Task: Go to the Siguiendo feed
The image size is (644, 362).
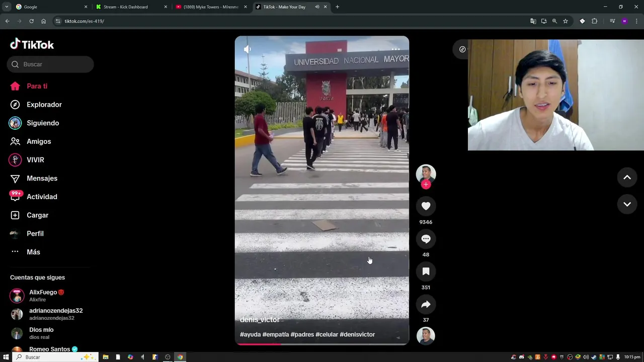Action: tap(35, 123)
